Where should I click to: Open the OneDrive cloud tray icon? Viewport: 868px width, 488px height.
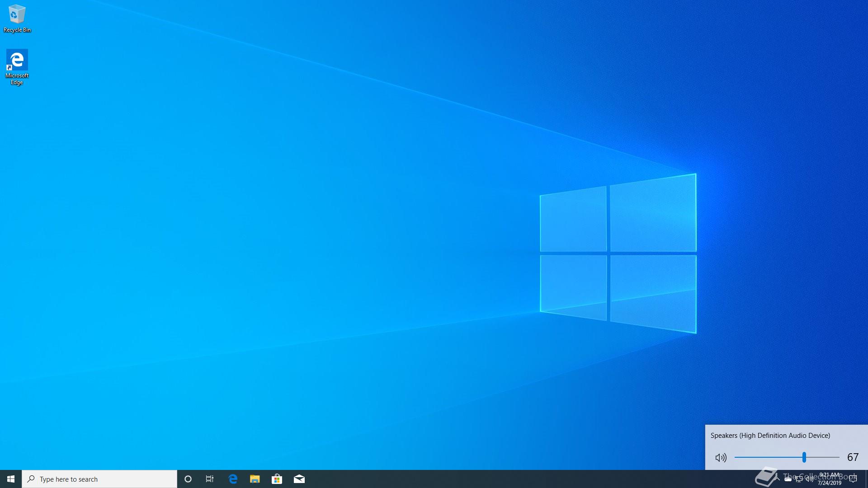(x=788, y=479)
